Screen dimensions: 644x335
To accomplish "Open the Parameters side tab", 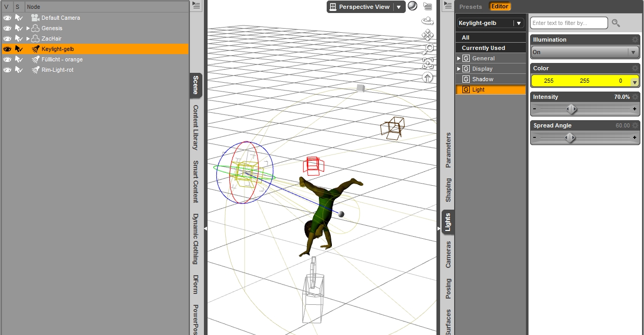I will point(448,150).
